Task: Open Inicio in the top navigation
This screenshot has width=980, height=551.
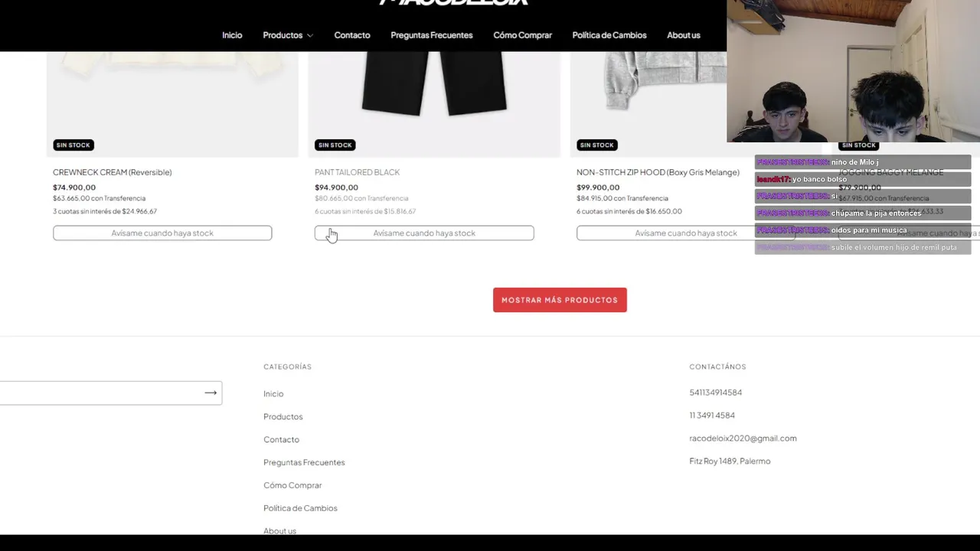Action: pyautogui.click(x=232, y=35)
